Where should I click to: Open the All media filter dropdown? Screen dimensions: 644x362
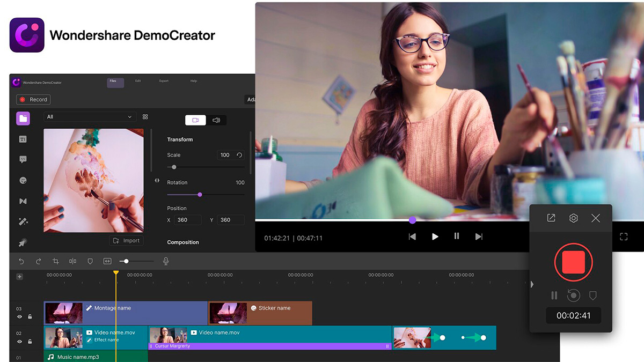tap(90, 116)
